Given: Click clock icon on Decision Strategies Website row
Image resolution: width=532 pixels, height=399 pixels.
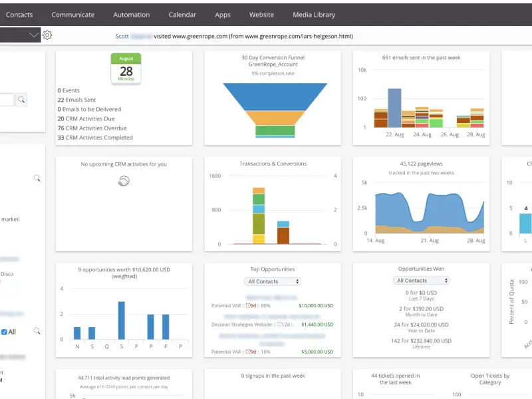Looking at the screenshot, I should [279, 325].
